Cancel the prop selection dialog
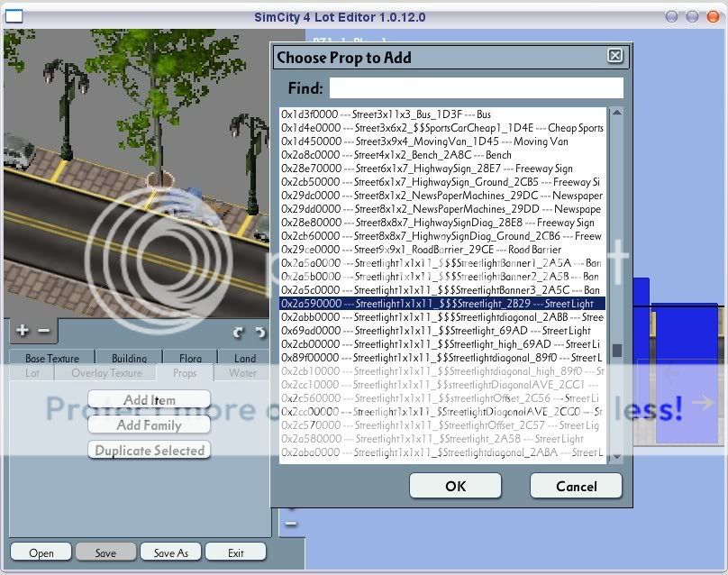 coord(576,486)
